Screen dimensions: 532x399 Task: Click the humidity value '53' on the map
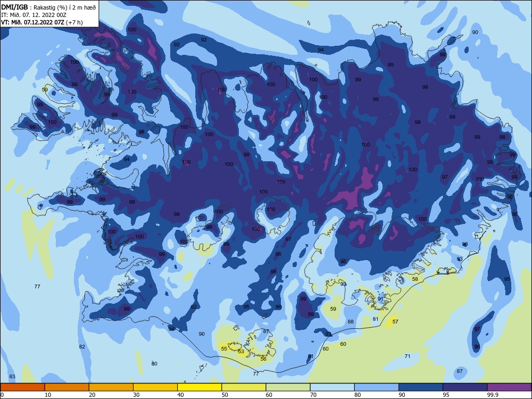point(241,351)
